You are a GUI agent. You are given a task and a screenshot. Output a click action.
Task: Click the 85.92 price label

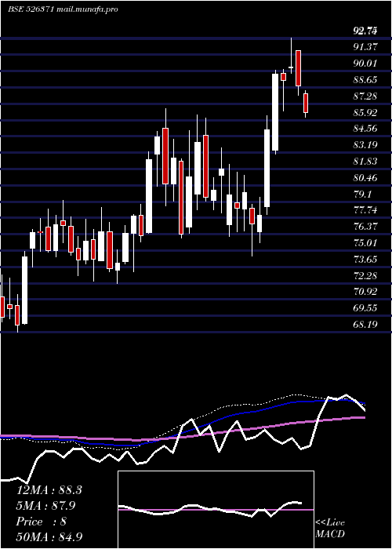pos(365,112)
